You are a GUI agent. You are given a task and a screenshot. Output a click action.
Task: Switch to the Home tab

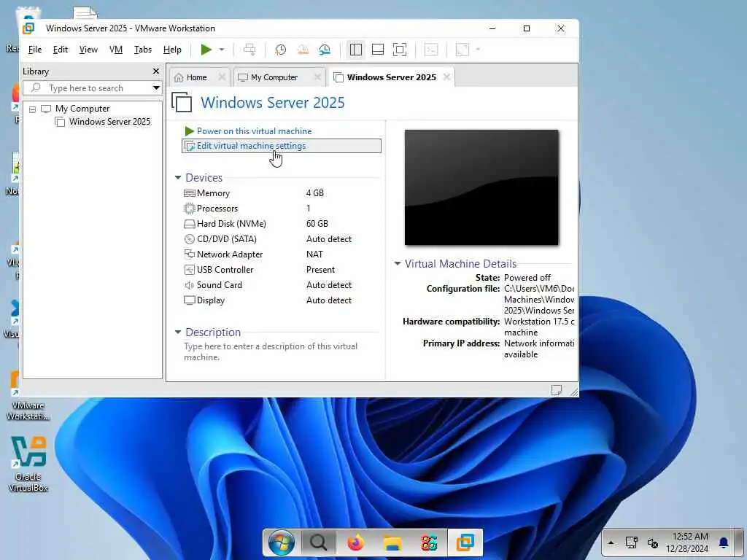coord(196,77)
